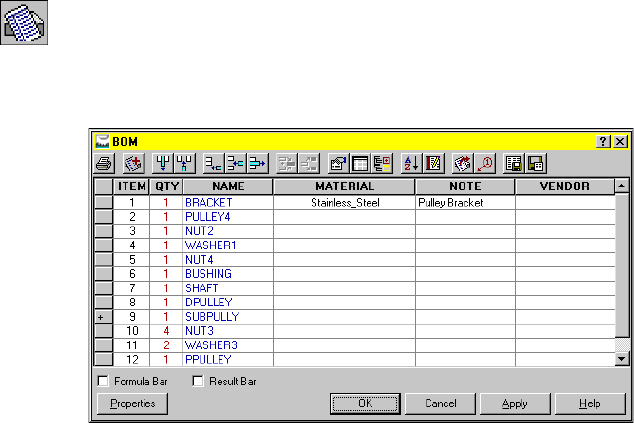Click the question mark help button in title bar
The height and width of the screenshot is (423, 634).
(x=603, y=142)
